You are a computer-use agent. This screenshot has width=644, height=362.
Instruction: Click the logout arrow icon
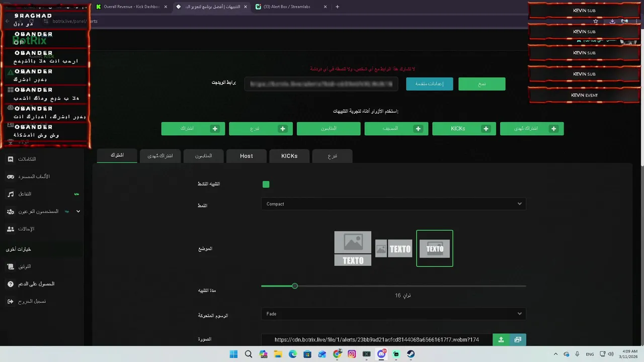(x=11, y=301)
